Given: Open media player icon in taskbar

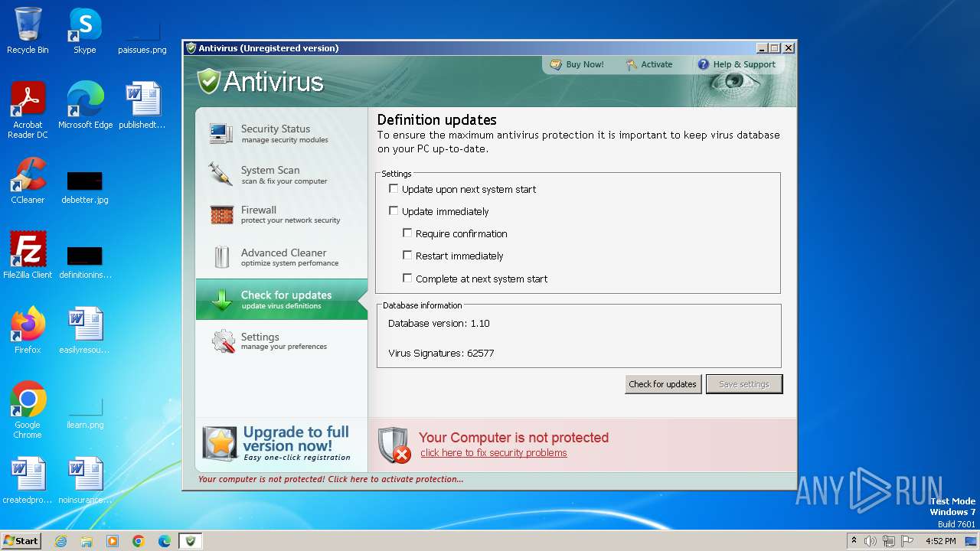Looking at the screenshot, I should click(113, 541).
